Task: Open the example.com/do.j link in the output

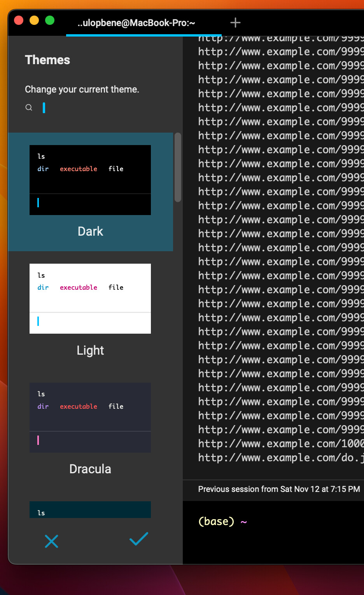Action: (x=281, y=458)
